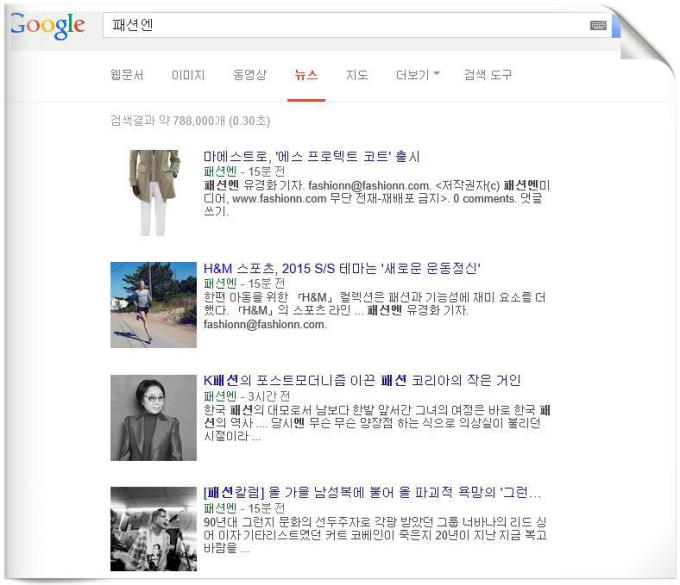Select the 뉴스 tab

tap(306, 75)
